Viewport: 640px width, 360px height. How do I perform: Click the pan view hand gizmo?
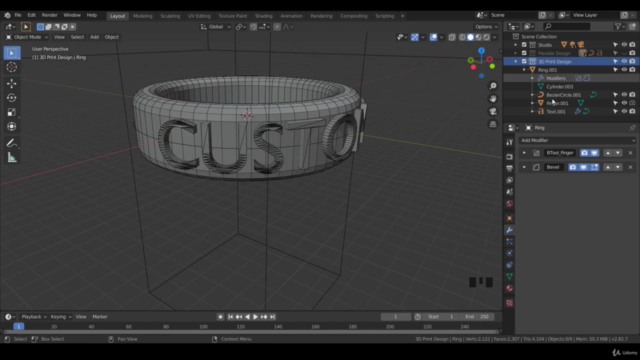pyautogui.click(x=493, y=98)
